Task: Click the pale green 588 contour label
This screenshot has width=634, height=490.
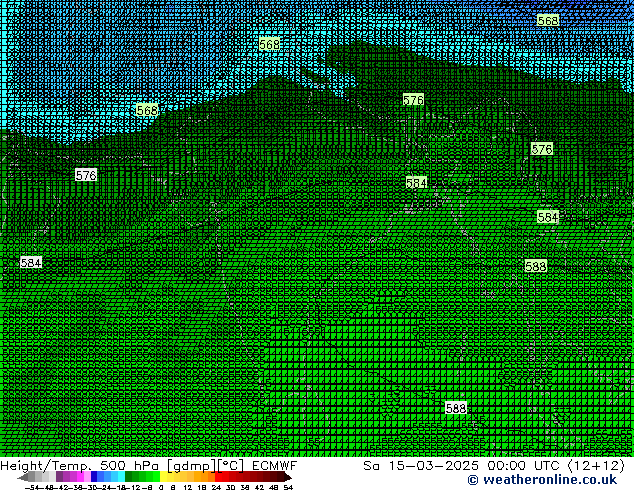Action: (536, 266)
